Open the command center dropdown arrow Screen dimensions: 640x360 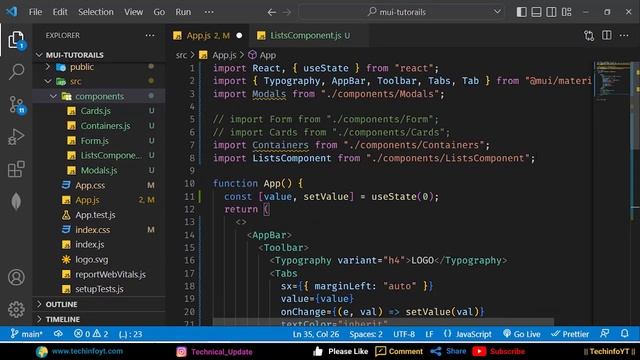pyautogui.click(x=497, y=12)
